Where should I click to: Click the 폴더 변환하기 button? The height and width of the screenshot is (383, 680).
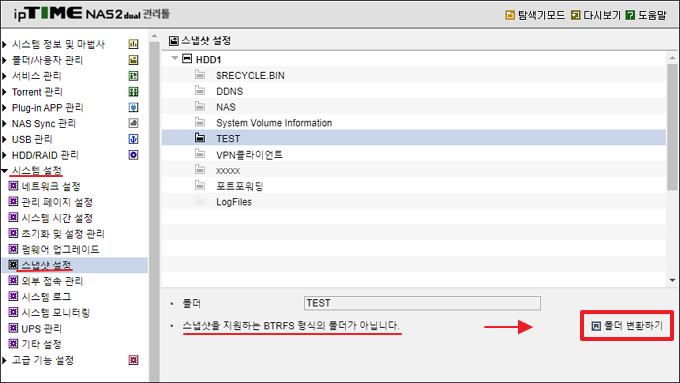627,325
